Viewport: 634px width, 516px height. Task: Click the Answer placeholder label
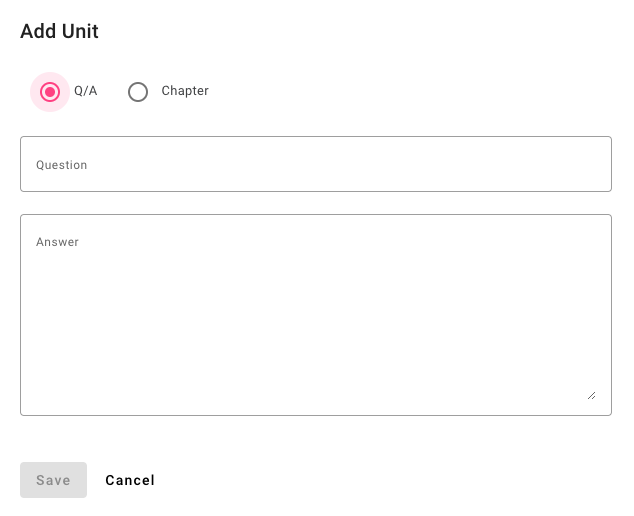click(x=57, y=242)
